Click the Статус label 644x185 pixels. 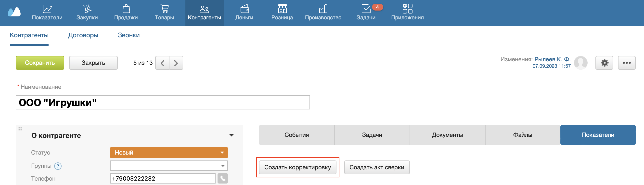[40, 153]
